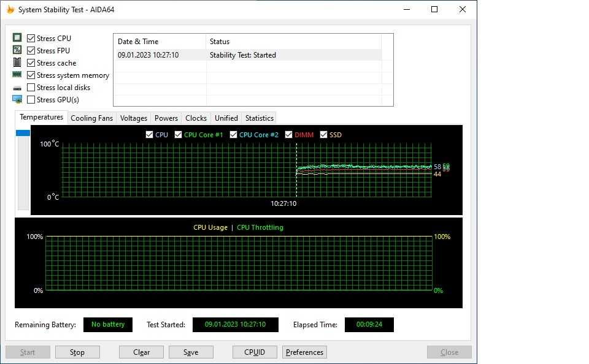
Task: Click the percent icon beside Stress FPU
Action: (x=17, y=50)
